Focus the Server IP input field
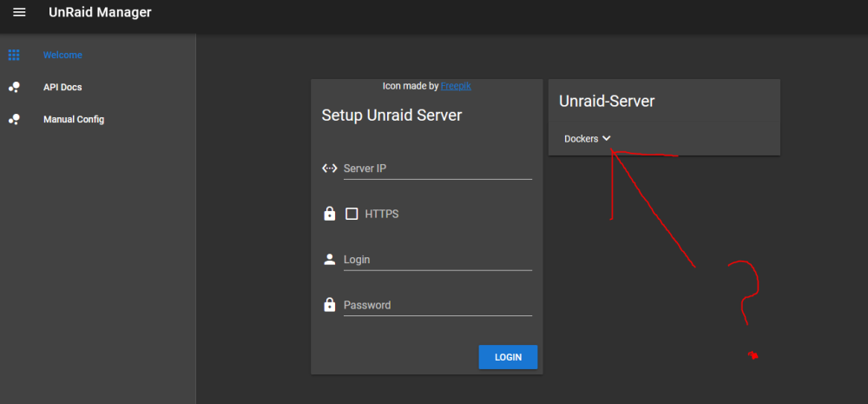 click(x=437, y=169)
